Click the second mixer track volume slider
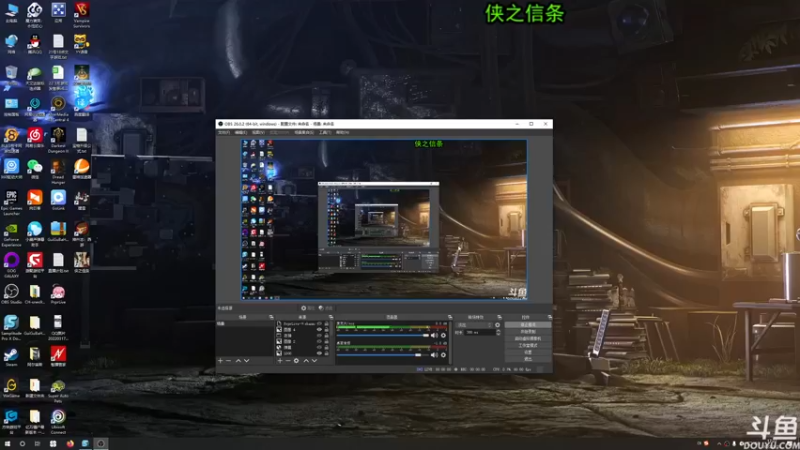This screenshot has width=800, height=450. pyautogui.click(x=383, y=355)
